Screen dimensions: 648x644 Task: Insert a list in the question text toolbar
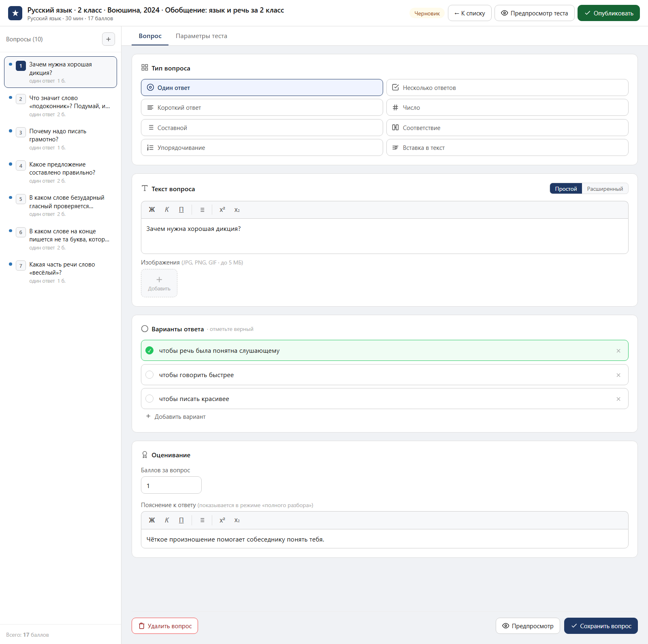pos(202,210)
